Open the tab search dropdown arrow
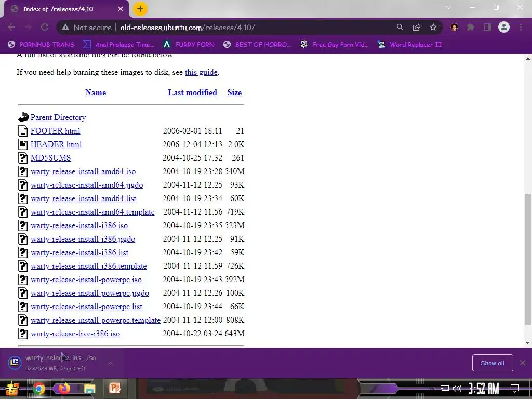Image resolution: width=532 pixels, height=399 pixels. [448, 7]
